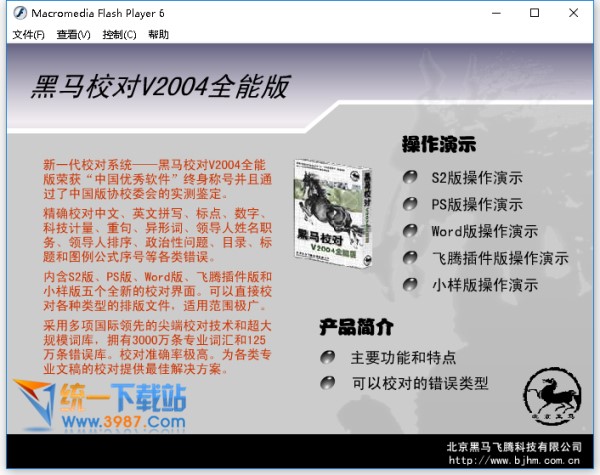Screen dimensions: 600x475
Task: Click the http://www.bjhm.com.cn URL text
Action: pos(514,460)
